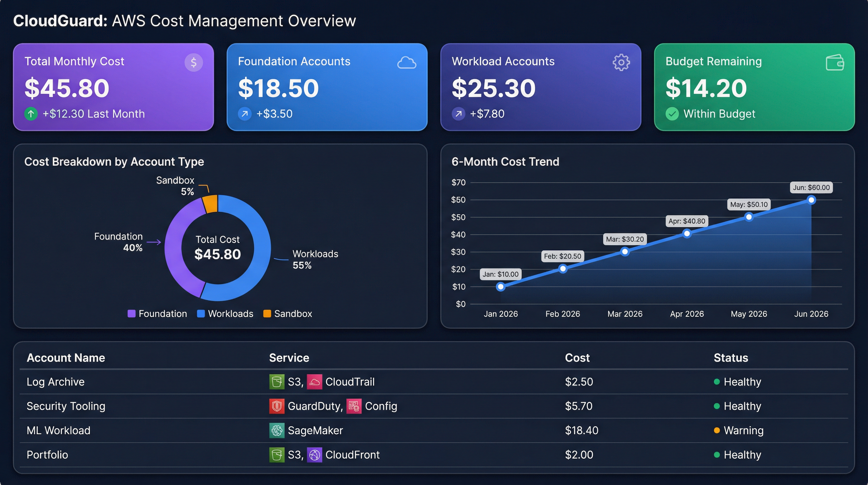Toggle the Workloads legend entry
Viewport: 868px width, 485px height.
coord(225,313)
